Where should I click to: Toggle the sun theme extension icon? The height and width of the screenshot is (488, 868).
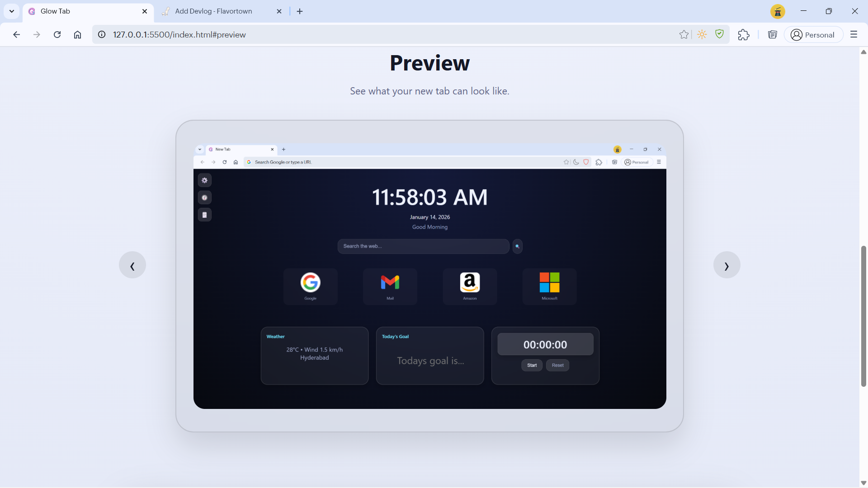pos(702,35)
